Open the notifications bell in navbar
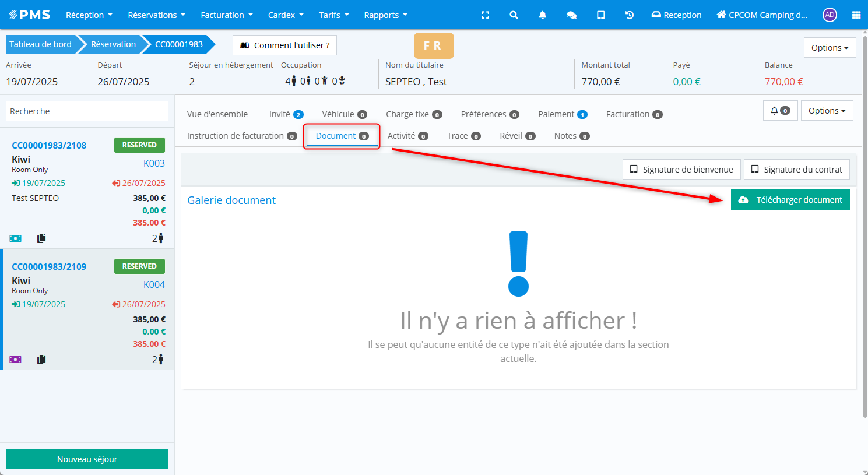 (x=542, y=15)
